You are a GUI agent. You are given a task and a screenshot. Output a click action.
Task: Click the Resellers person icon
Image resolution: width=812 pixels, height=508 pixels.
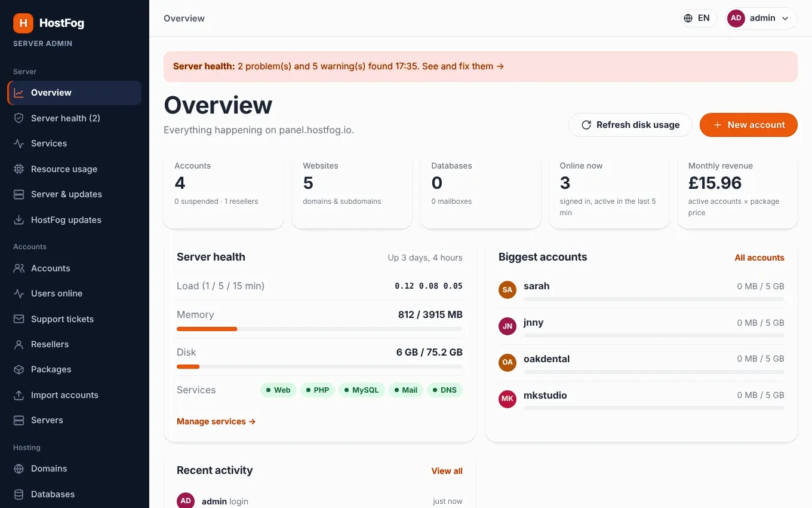coord(19,344)
